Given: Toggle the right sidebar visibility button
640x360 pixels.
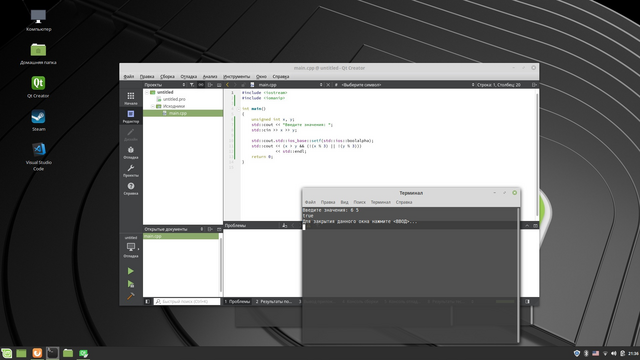Looking at the screenshot, I should pyautogui.click(x=527, y=301).
